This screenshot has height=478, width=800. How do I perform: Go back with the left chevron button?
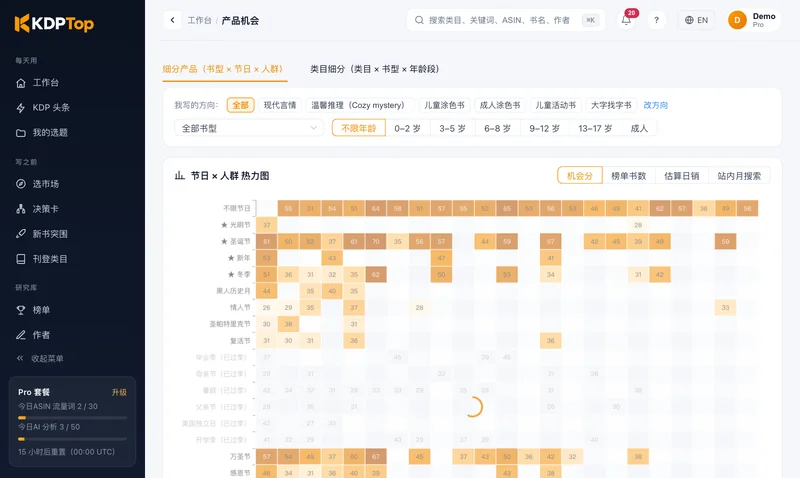172,20
